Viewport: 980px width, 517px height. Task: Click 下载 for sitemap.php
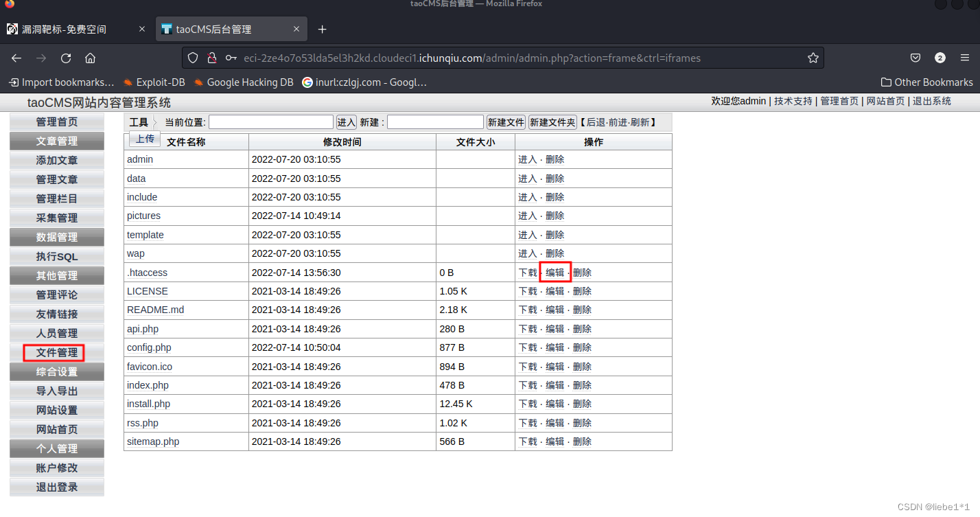coord(527,441)
